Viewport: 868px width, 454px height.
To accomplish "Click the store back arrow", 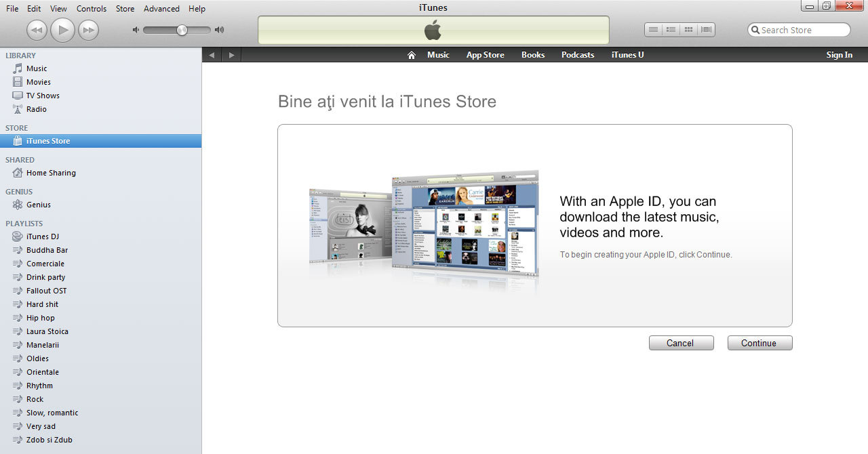I will [x=212, y=55].
